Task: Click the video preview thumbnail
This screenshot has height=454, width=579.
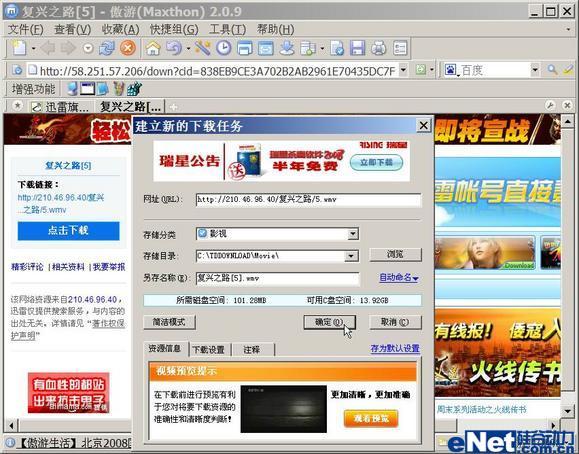Action: pyautogui.click(x=283, y=409)
